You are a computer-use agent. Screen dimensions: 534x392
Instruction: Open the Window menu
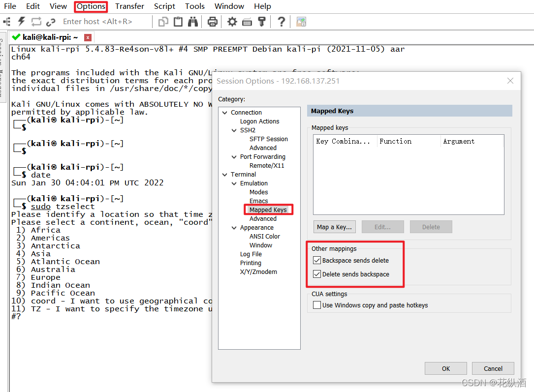[x=229, y=6]
